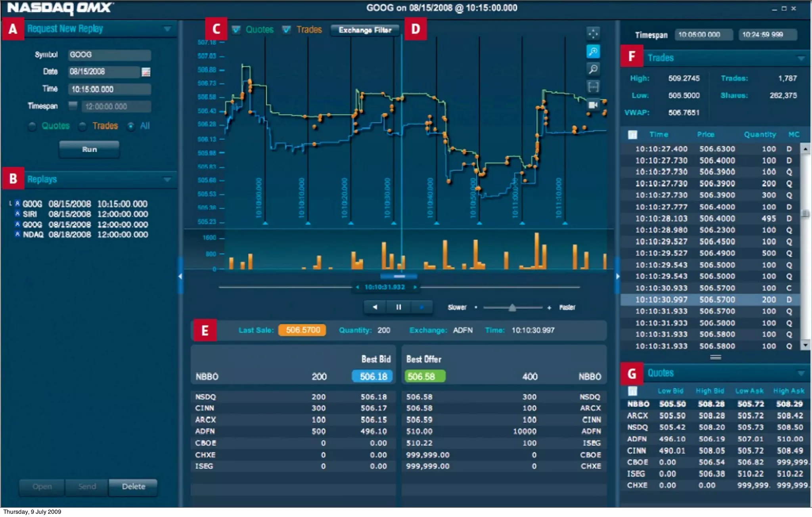Image resolution: width=812 pixels, height=517 pixels.
Task: Click the fit-range bracket icon
Action: 593,86
